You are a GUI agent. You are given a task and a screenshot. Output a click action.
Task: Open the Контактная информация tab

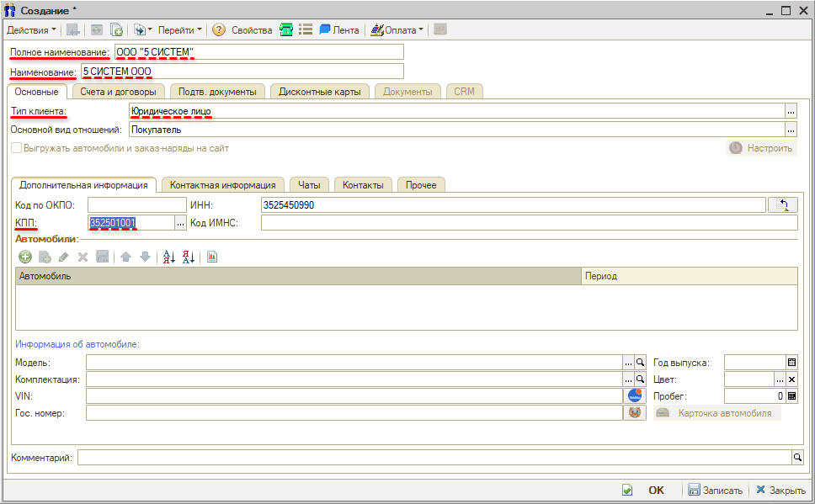pos(222,185)
